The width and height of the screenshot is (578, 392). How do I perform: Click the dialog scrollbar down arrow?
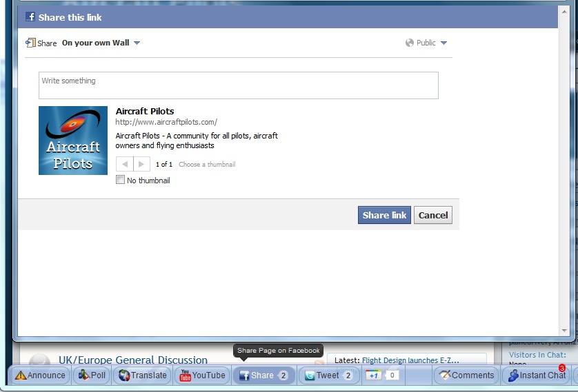pos(564,331)
